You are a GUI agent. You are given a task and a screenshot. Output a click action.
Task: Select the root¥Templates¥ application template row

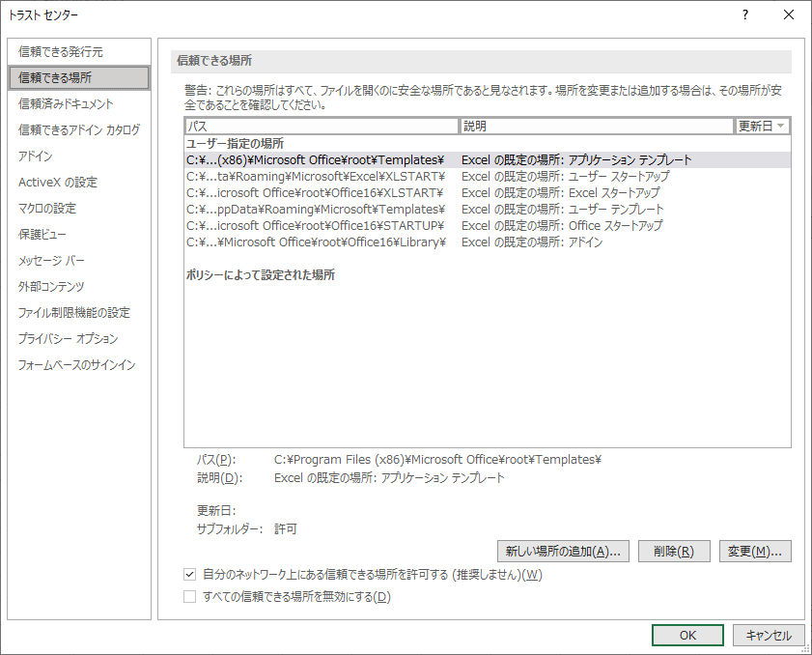[x=488, y=160]
